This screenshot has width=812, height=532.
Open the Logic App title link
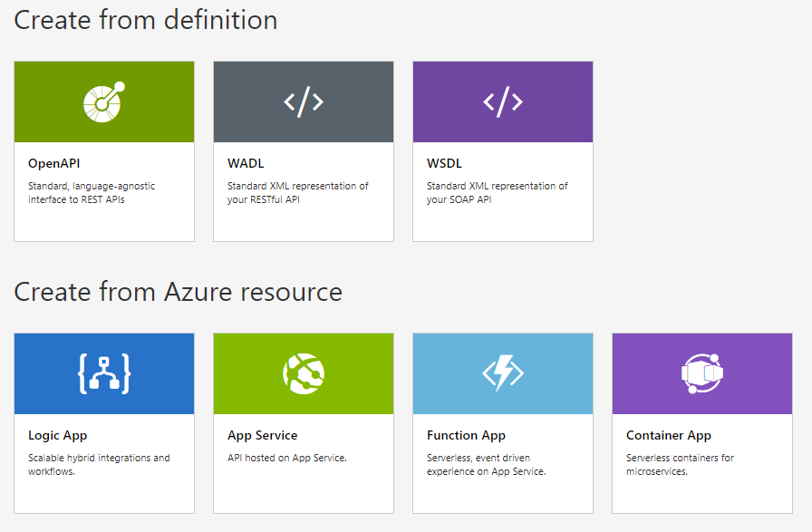coord(58,436)
